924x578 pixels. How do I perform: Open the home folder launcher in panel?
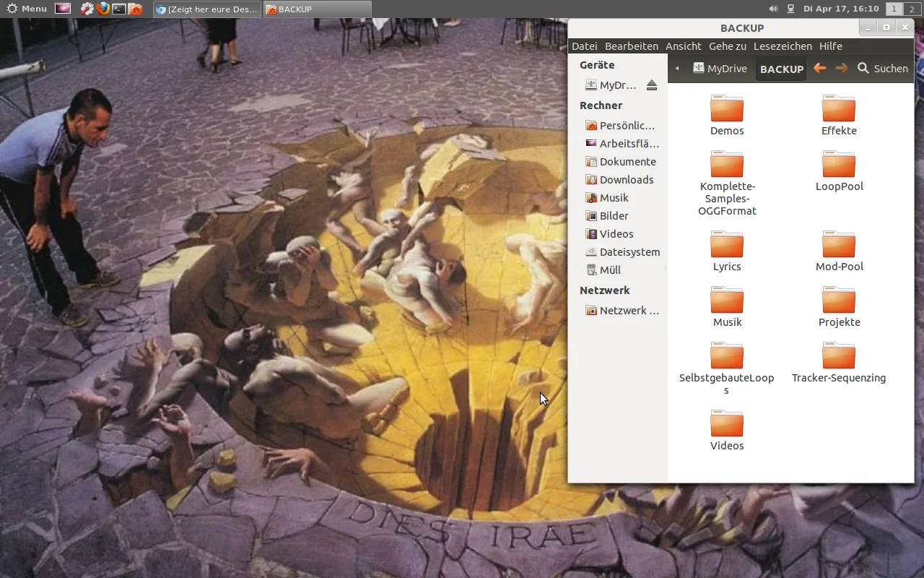coord(135,9)
